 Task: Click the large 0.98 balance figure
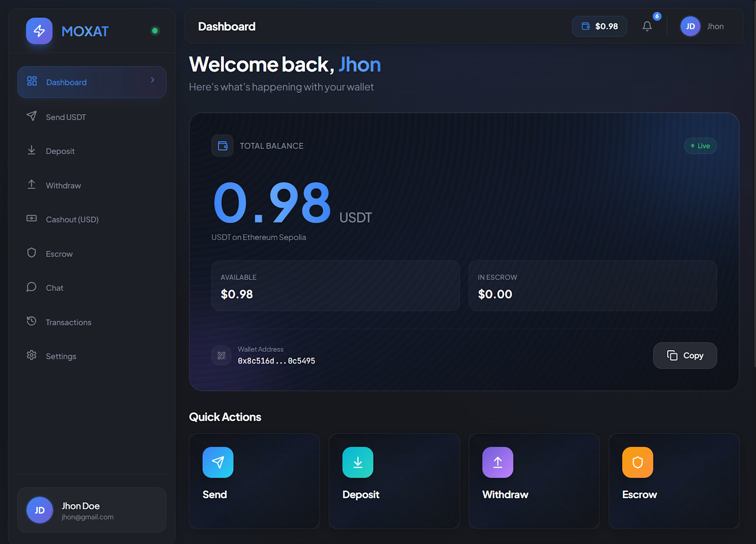(272, 203)
